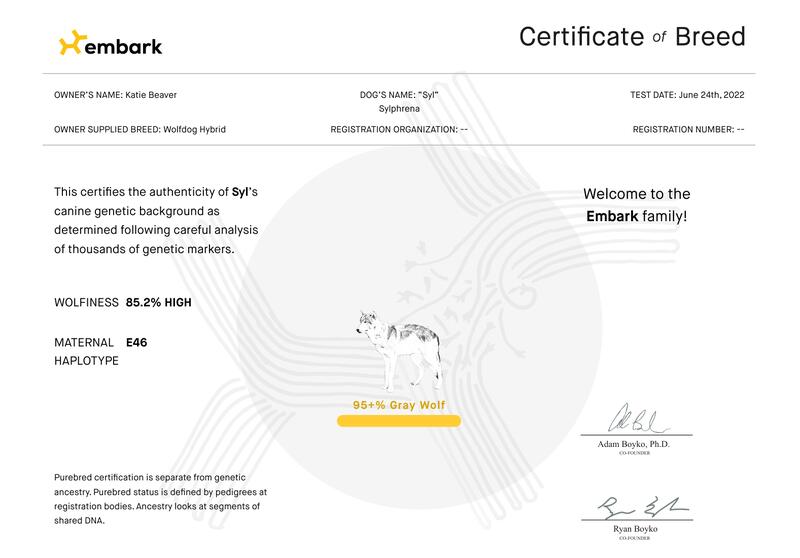This screenshot has width=800, height=558.
Task: Click the "Certificate of Breed" title
Action: click(x=632, y=38)
